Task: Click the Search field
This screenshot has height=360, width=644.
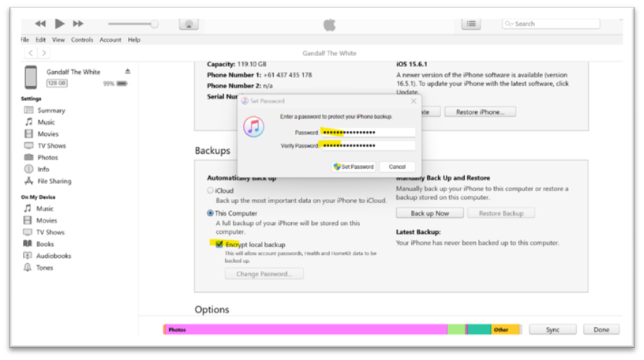Action: coord(551,24)
